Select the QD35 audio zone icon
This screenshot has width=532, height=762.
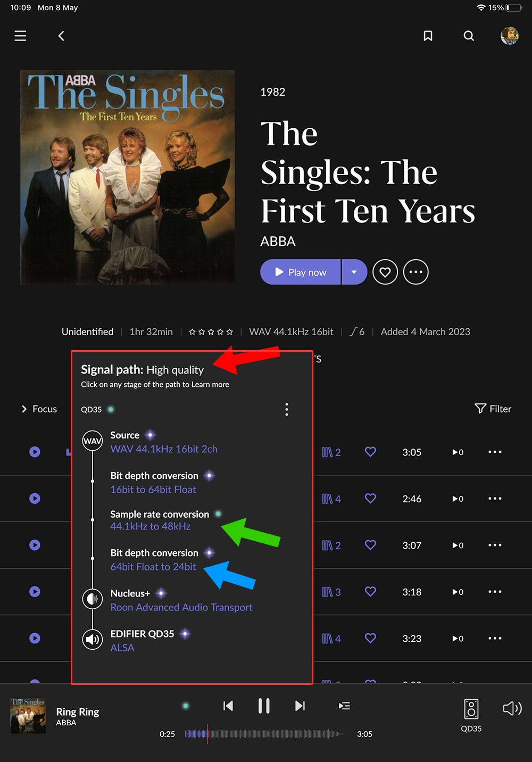point(471,709)
